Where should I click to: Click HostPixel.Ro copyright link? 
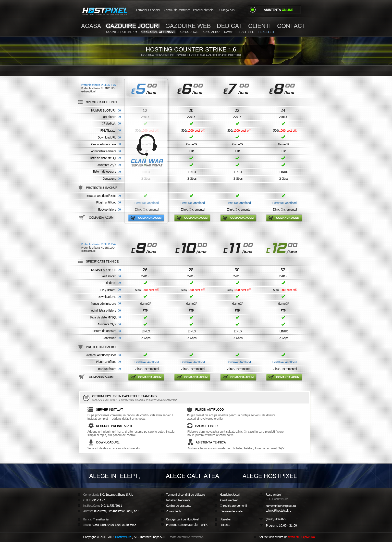click(x=123, y=537)
